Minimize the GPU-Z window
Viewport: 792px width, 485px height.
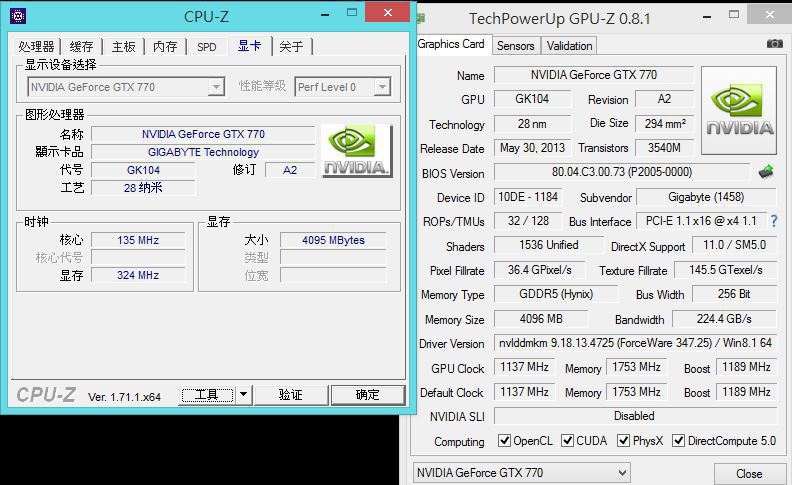tap(707, 17)
